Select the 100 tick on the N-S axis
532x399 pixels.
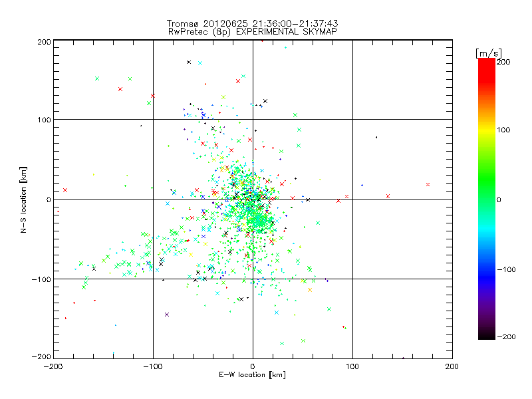point(44,120)
